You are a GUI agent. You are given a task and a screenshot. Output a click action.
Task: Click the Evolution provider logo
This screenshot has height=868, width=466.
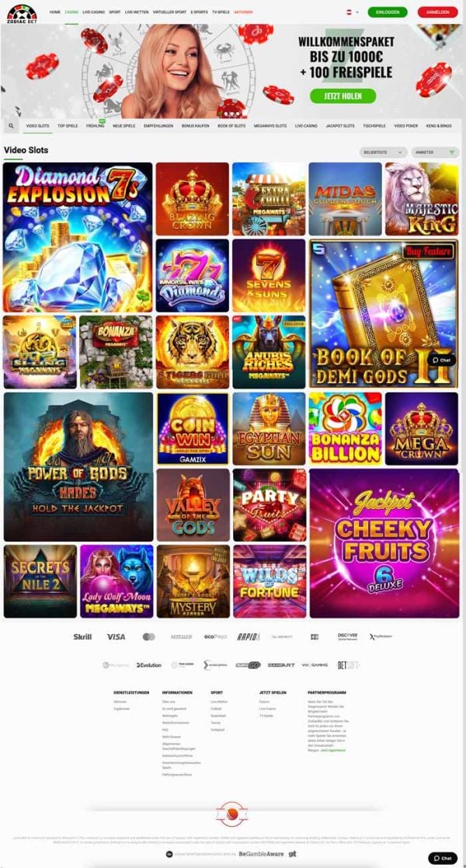pos(149,665)
